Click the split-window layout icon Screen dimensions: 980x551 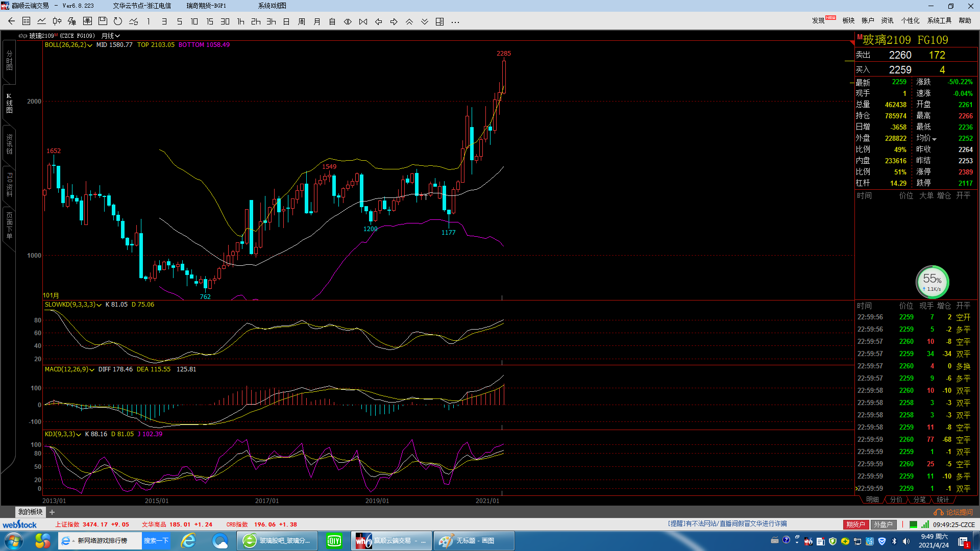(440, 21)
